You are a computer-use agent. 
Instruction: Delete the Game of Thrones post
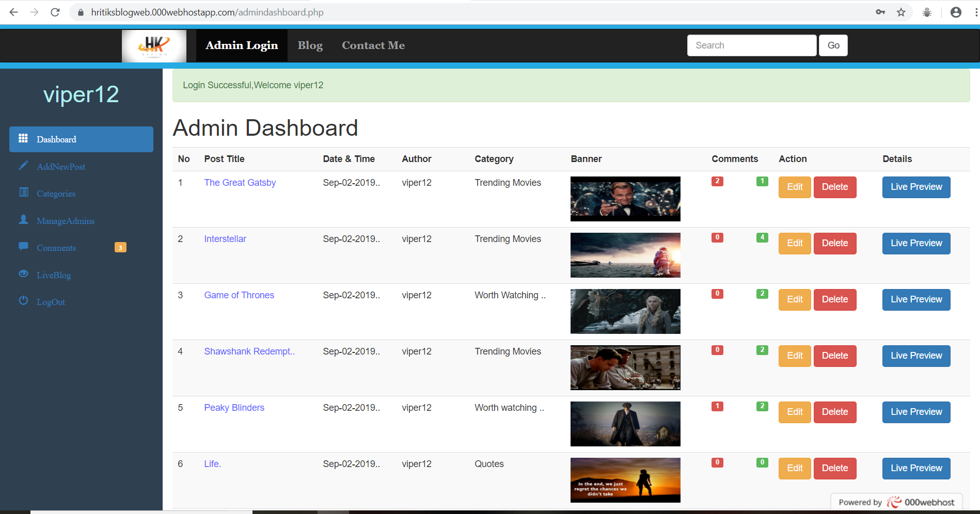(835, 299)
